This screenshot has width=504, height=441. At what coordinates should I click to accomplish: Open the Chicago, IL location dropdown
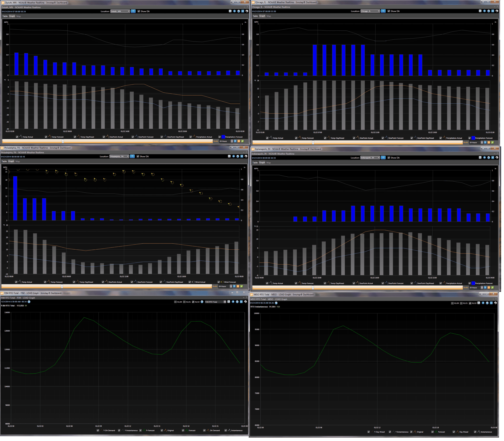[370, 11]
